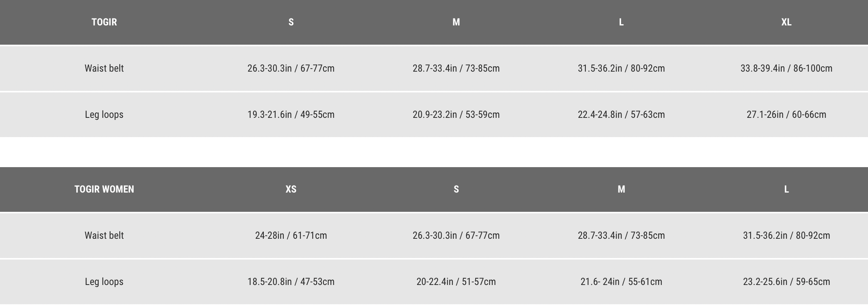Viewport: 868px width, 305px height.
Task: Click the TOGIR WOMEN Leg loops label
Action: pyautogui.click(x=104, y=282)
